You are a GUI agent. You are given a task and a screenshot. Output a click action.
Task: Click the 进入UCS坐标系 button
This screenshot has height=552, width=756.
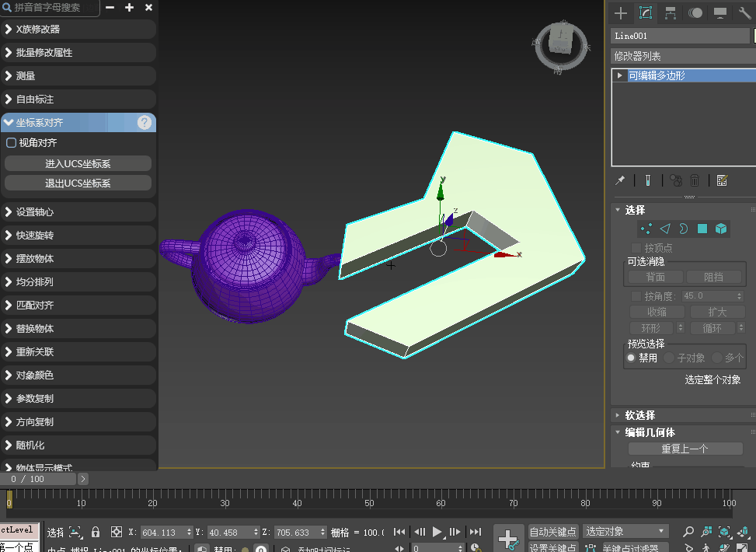tap(78, 163)
